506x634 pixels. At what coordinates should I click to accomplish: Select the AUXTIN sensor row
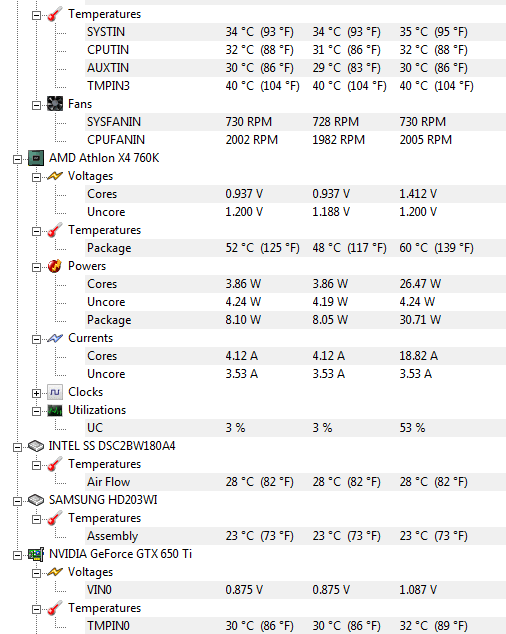(295, 68)
